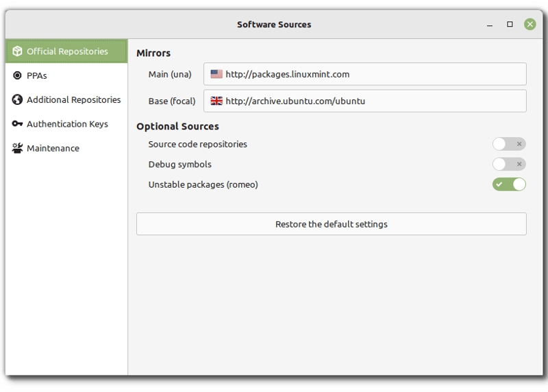Viewport: 548px width, 392px height.
Task: Click the Maintenance tools icon
Action: (x=17, y=148)
